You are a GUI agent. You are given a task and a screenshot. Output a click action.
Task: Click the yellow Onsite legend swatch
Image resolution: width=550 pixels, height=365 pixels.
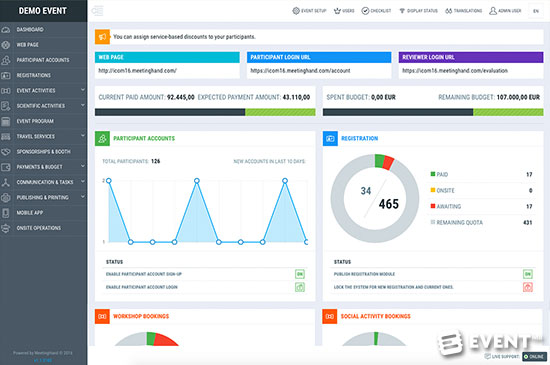tap(433, 190)
